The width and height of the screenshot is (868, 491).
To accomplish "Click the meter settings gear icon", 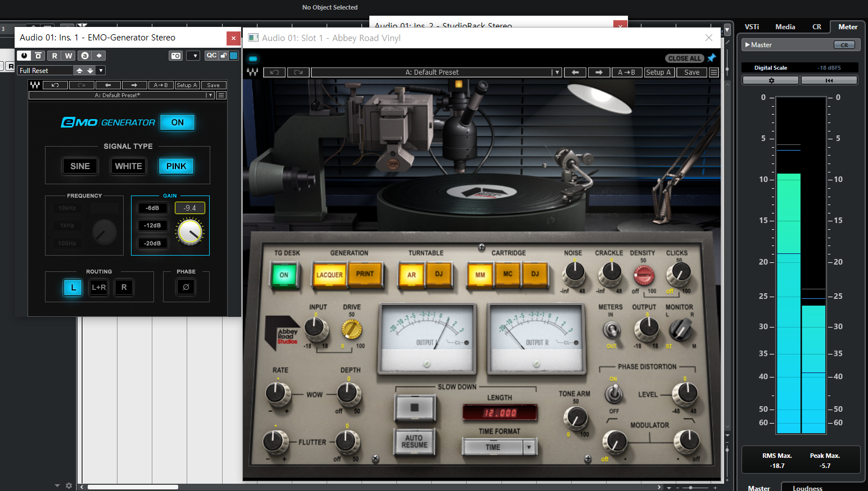I will click(x=771, y=80).
